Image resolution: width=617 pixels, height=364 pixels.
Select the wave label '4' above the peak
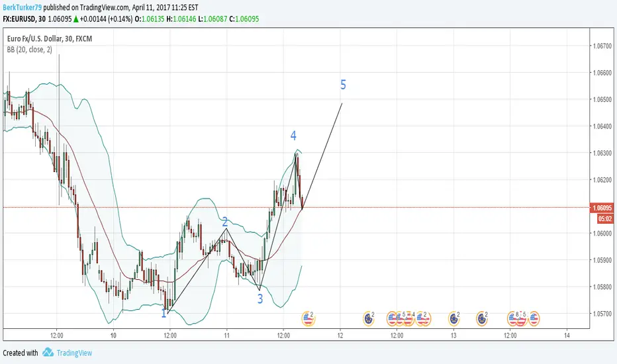coord(293,136)
